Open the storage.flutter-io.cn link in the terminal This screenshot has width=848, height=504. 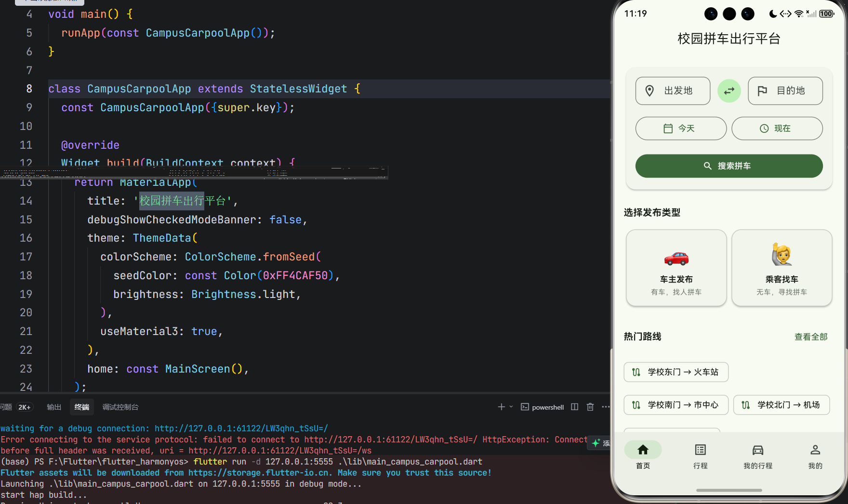pos(260,473)
